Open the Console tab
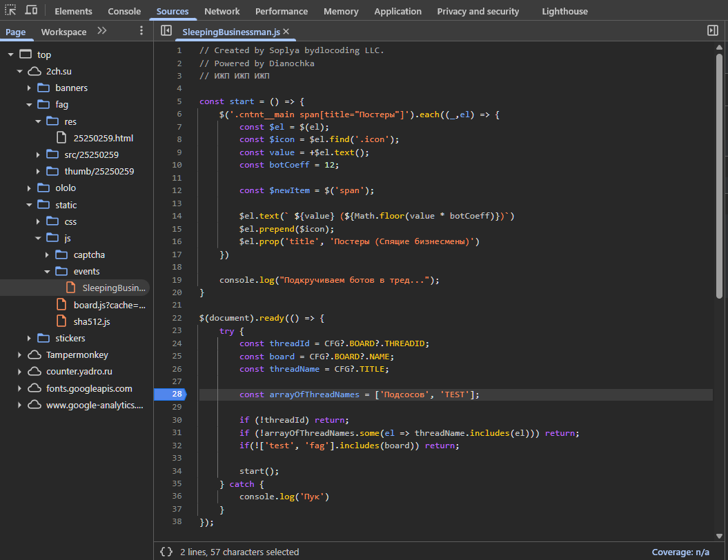 (x=124, y=11)
